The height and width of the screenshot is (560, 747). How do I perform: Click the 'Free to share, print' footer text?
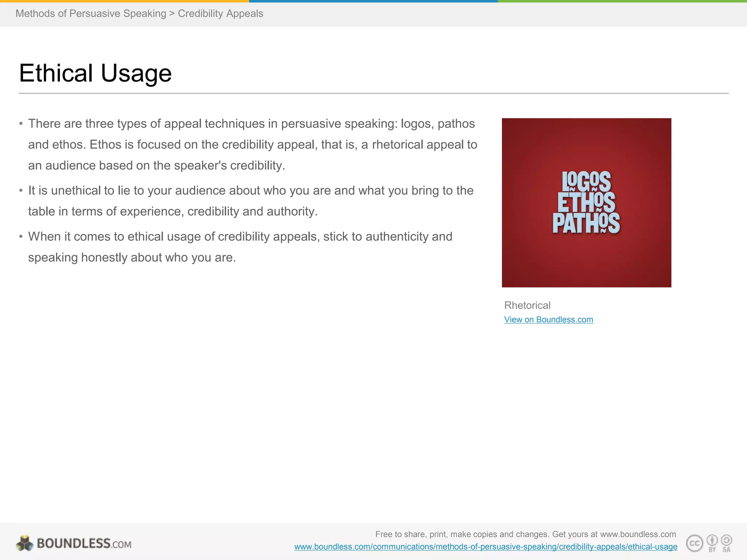[525, 534]
